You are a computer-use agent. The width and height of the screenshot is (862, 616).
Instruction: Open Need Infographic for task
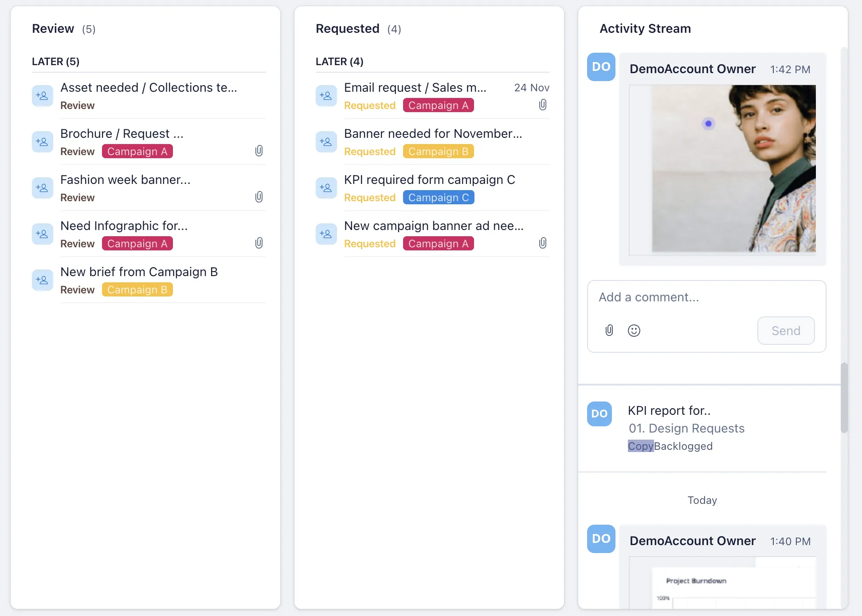tap(124, 226)
